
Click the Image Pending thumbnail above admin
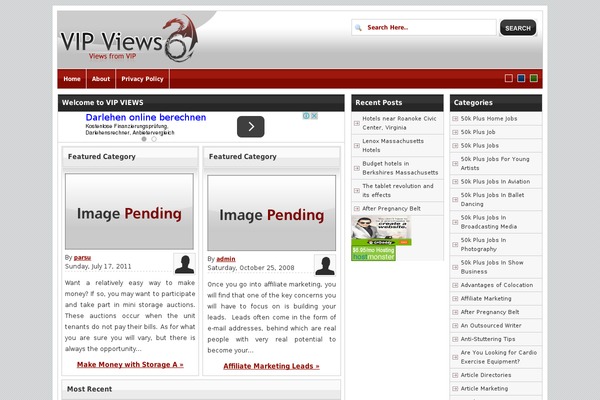[271, 213]
